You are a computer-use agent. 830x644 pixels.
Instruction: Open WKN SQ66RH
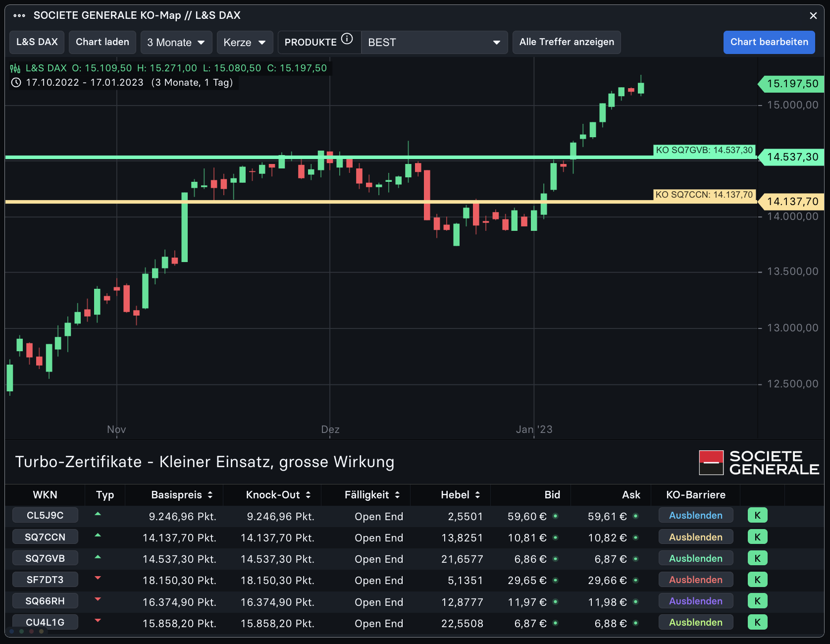45,600
